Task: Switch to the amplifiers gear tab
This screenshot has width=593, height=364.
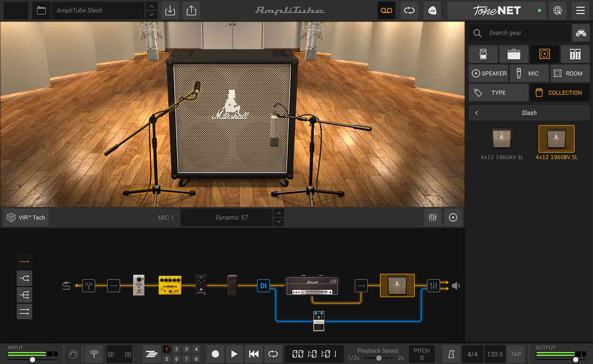Action: 514,54
